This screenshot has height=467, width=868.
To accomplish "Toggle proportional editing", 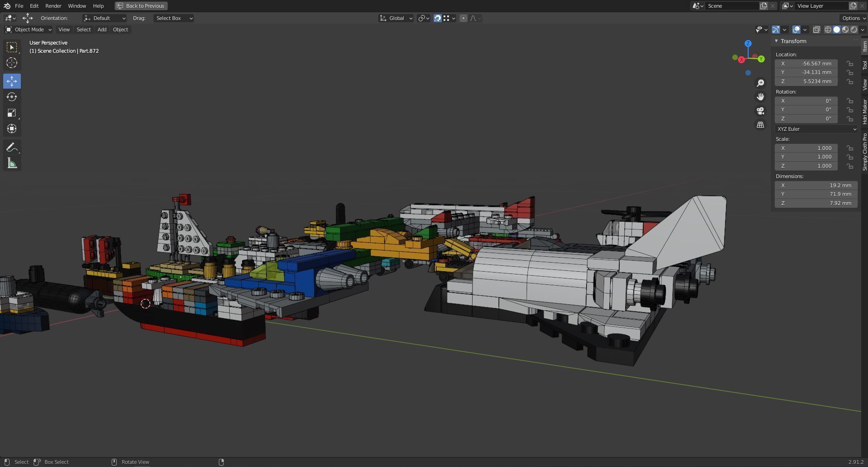I will (x=463, y=18).
